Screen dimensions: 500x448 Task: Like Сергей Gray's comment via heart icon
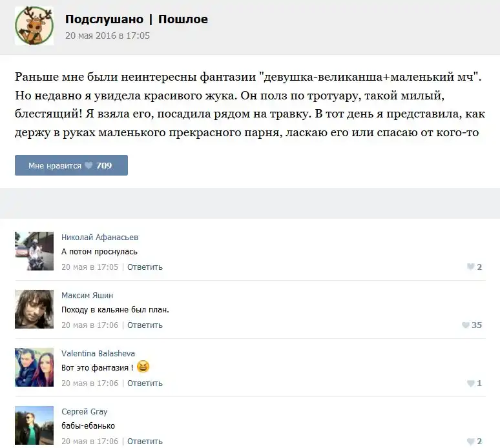pyautogui.click(x=470, y=442)
